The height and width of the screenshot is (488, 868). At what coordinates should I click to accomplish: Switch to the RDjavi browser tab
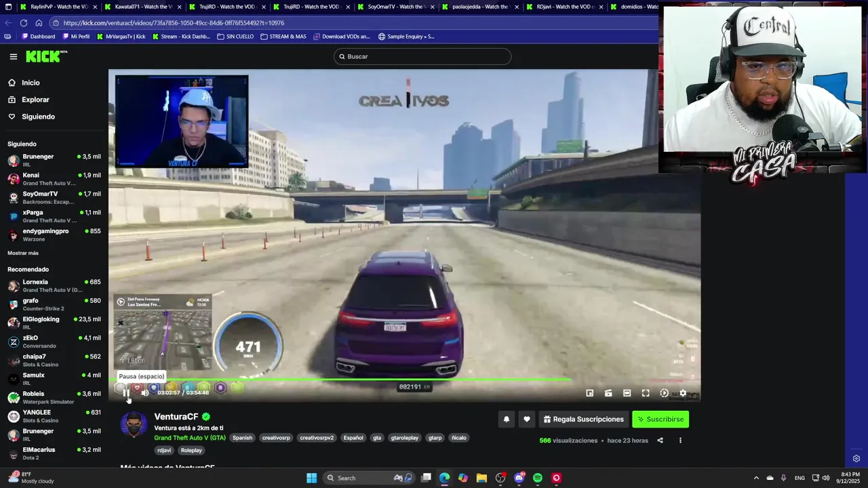pyautogui.click(x=565, y=7)
